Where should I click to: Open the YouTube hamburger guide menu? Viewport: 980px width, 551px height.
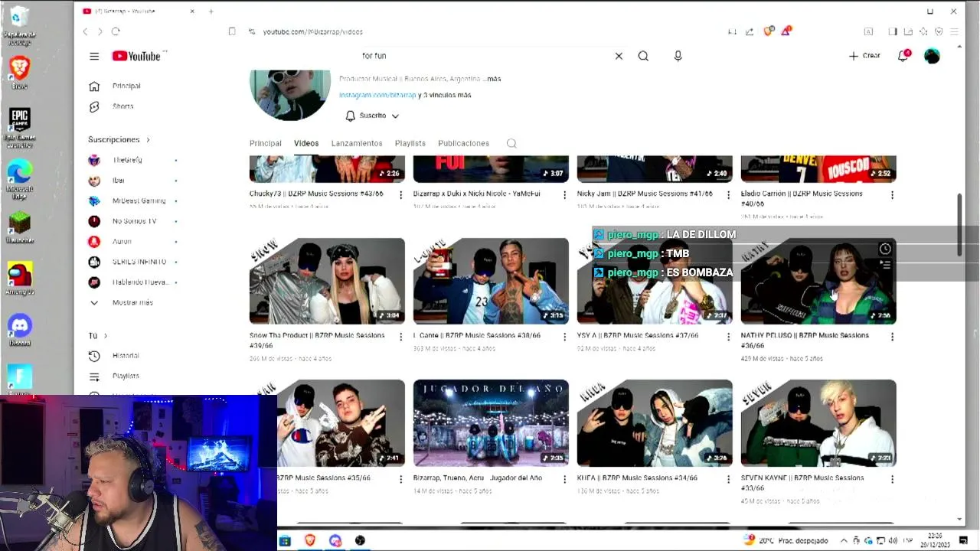(x=94, y=56)
